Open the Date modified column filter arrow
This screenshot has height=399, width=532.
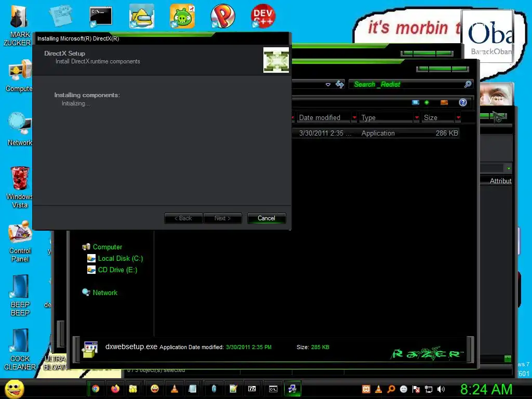click(354, 118)
